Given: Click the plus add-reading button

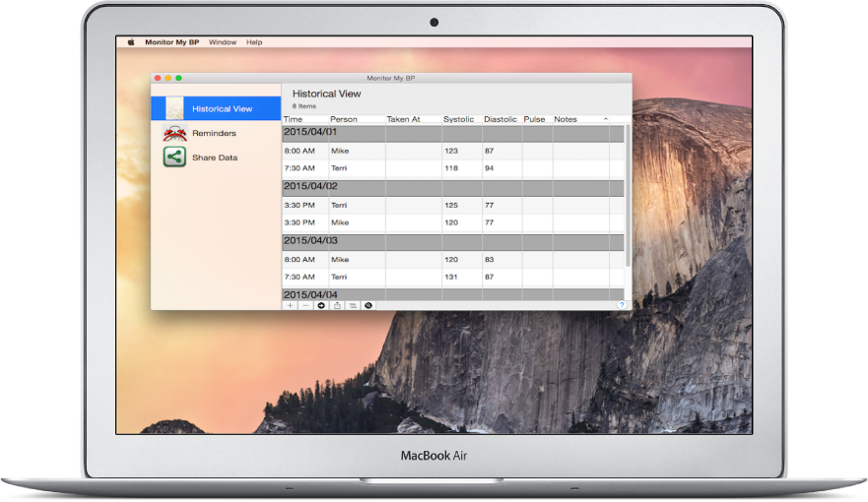Looking at the screenshot, I should (290, 305).
